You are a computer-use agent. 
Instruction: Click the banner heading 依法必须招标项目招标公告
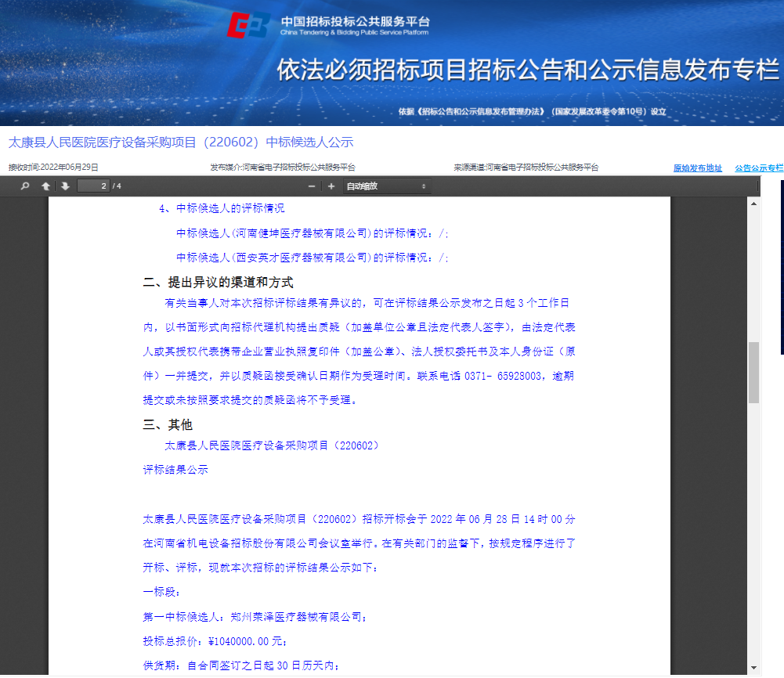(x=527, y=70)
